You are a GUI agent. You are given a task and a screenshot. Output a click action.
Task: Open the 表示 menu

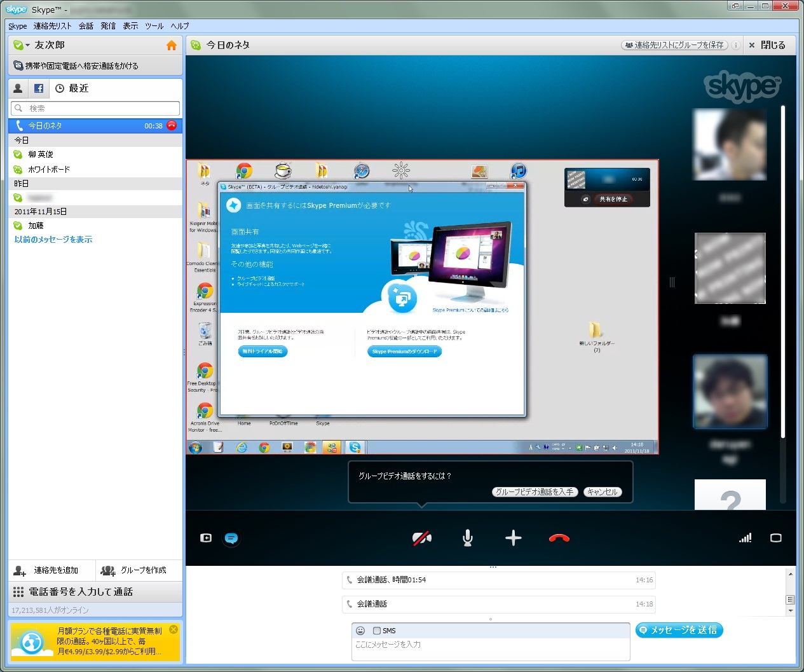pos(130,26)
